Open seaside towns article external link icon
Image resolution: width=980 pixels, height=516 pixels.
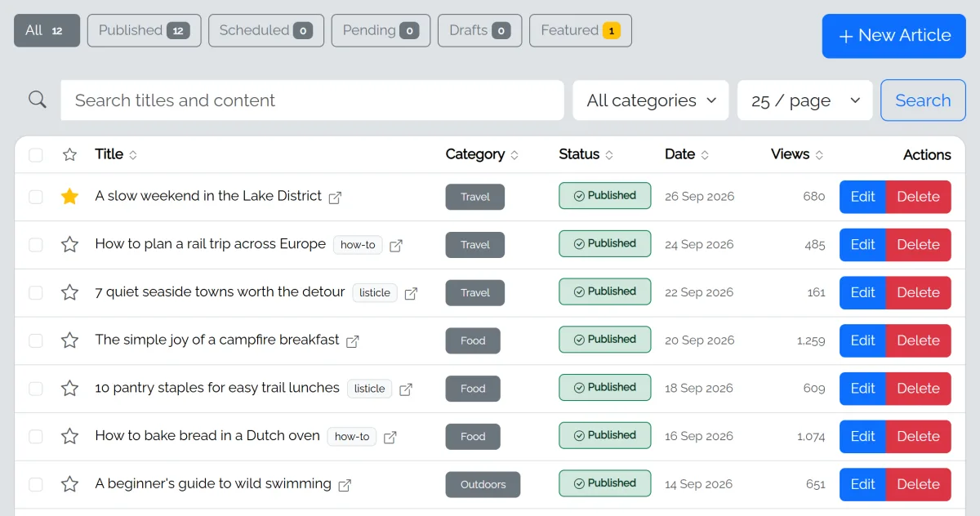412,293
